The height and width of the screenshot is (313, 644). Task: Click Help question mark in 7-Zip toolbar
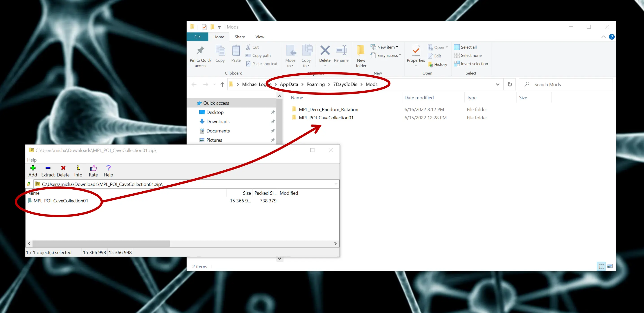point(108,171)
